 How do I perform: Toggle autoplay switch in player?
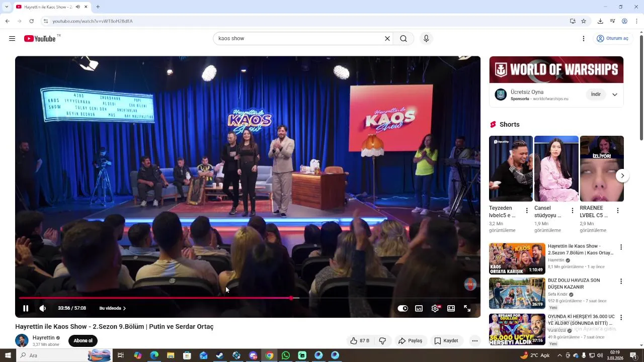(x=403, y=308)
